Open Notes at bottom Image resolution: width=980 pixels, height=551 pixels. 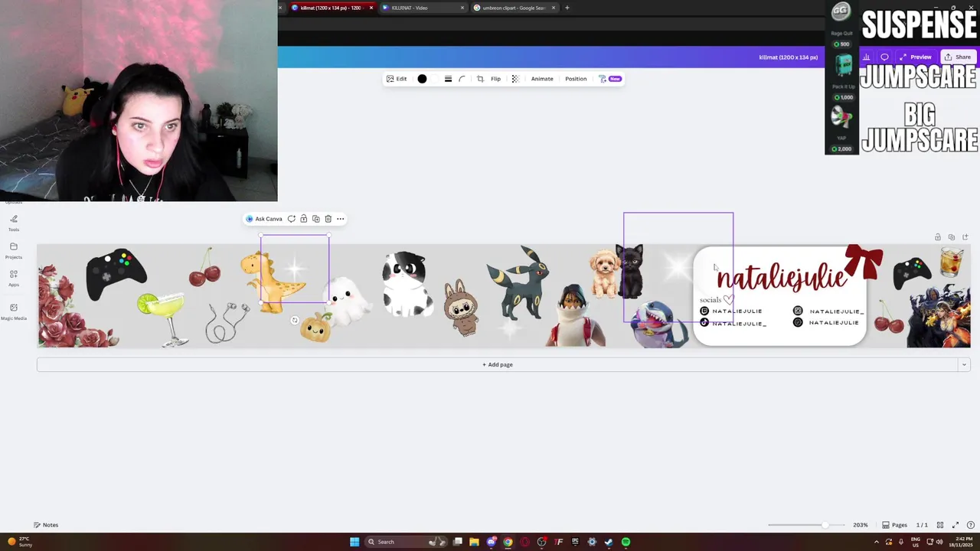tap(46, 525)
